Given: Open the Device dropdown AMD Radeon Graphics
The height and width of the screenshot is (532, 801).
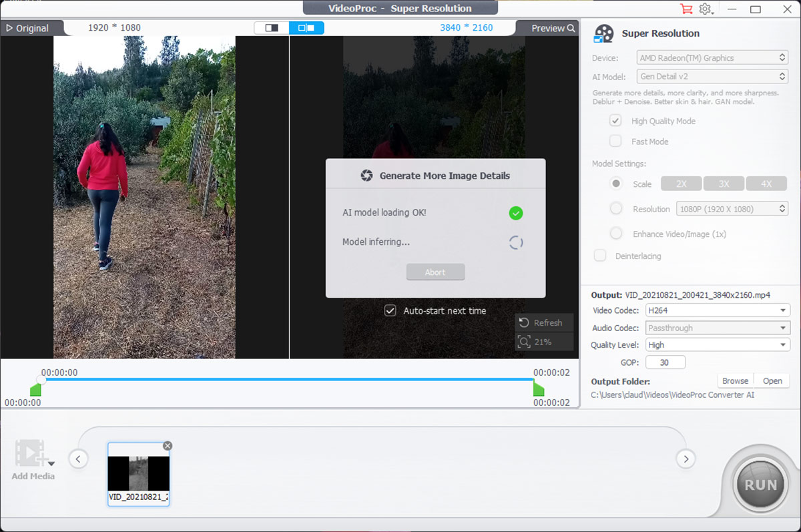Looking at the screenshot, I should click(712, 58).
